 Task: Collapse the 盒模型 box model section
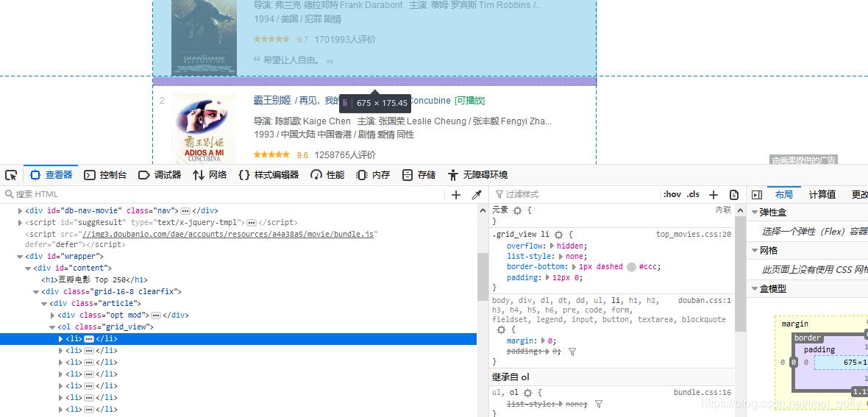(755, 288)
